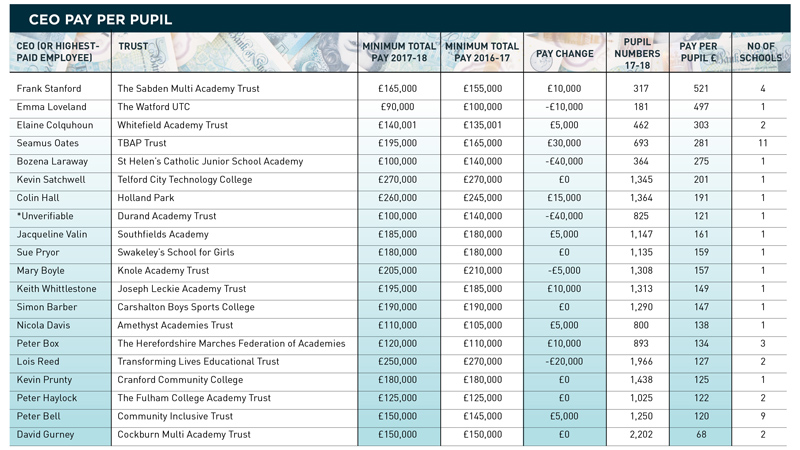Click 'Cranford Community College' cell
800x450 pixels.
click(x=180, y=380)
